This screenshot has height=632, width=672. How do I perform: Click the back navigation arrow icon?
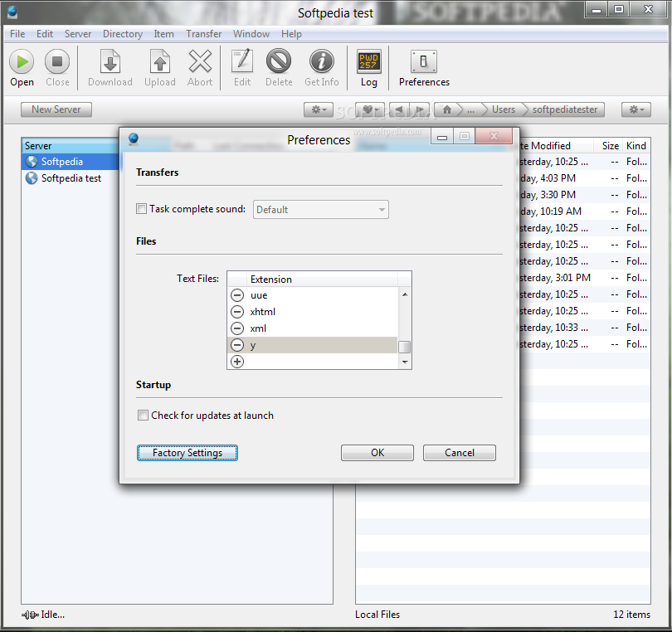398,109
